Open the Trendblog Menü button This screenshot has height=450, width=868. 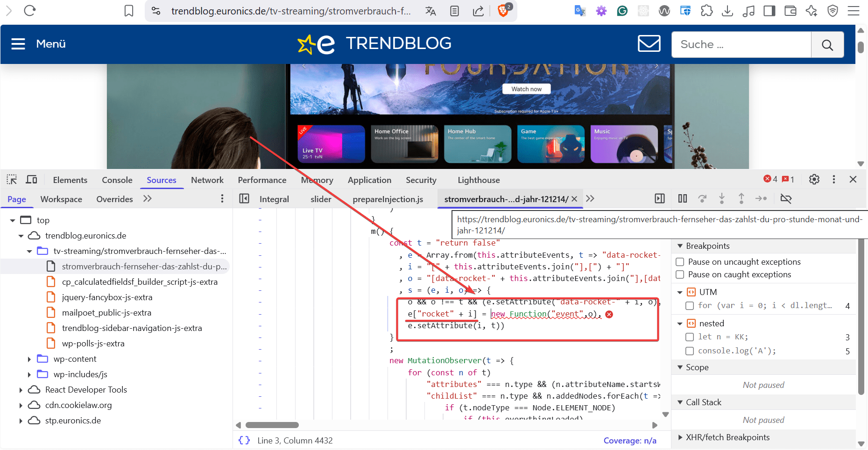[39, 44]
